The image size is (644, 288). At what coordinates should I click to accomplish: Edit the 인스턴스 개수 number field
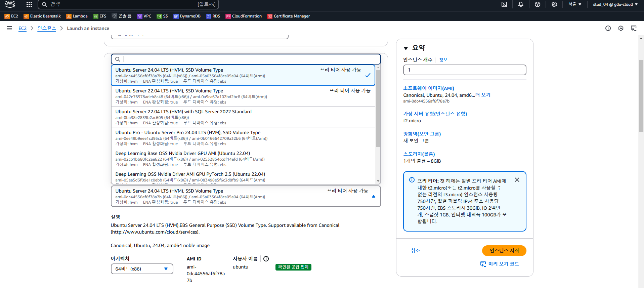[x=465, y=70]
